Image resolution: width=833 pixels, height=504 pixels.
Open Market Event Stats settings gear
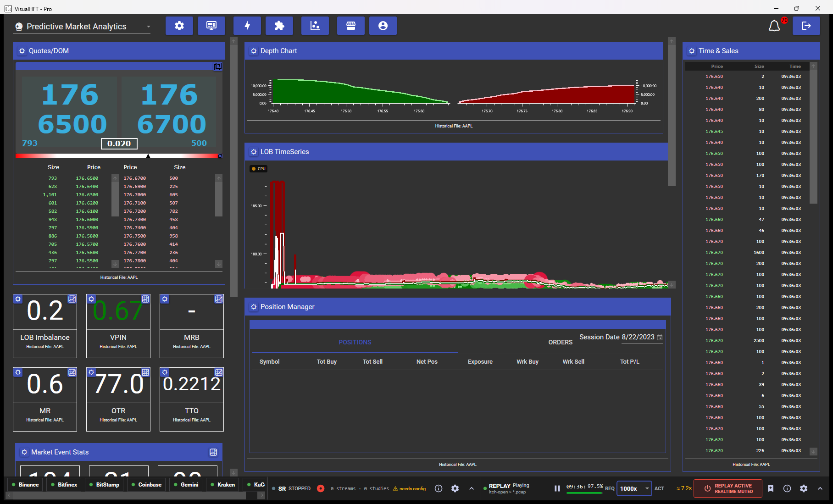(24, 452)
